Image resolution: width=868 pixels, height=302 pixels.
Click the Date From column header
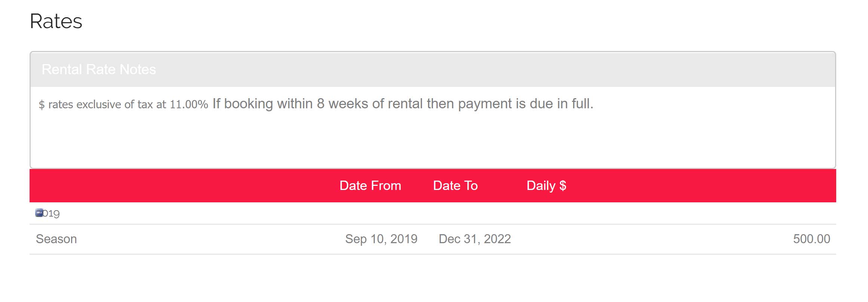[x=370, y=186]
